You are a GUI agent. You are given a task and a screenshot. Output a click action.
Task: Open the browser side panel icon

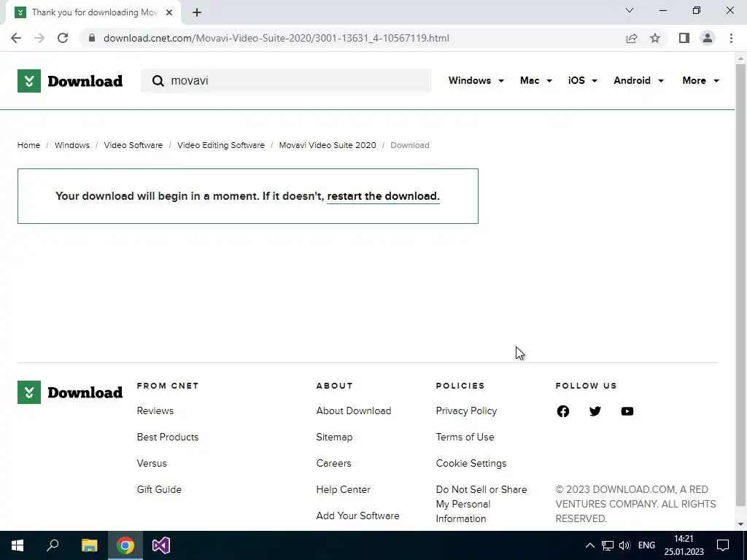[x=684, y=38]
